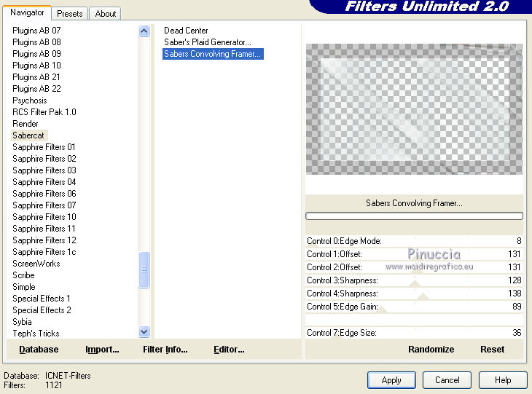Select Sapphire Filters 07
Image resolution: width=532 pixels, height=394 pixels.
click(44, 205)
